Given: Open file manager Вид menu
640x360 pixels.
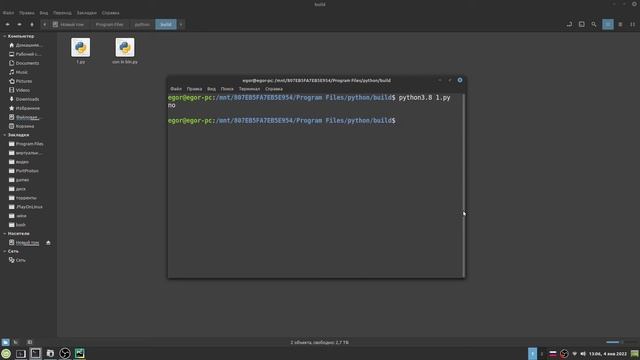Looking at the screenshot, I should pyautogui.click(x=44, y=13).
